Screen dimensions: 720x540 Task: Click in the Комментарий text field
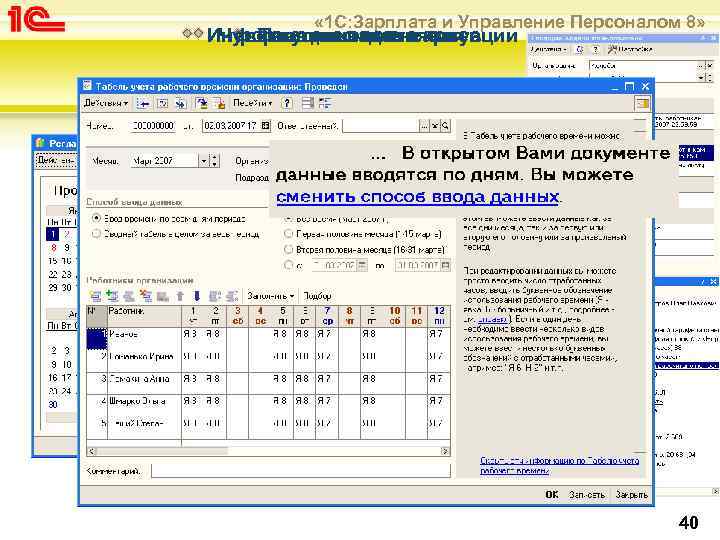tap(301, 471)
